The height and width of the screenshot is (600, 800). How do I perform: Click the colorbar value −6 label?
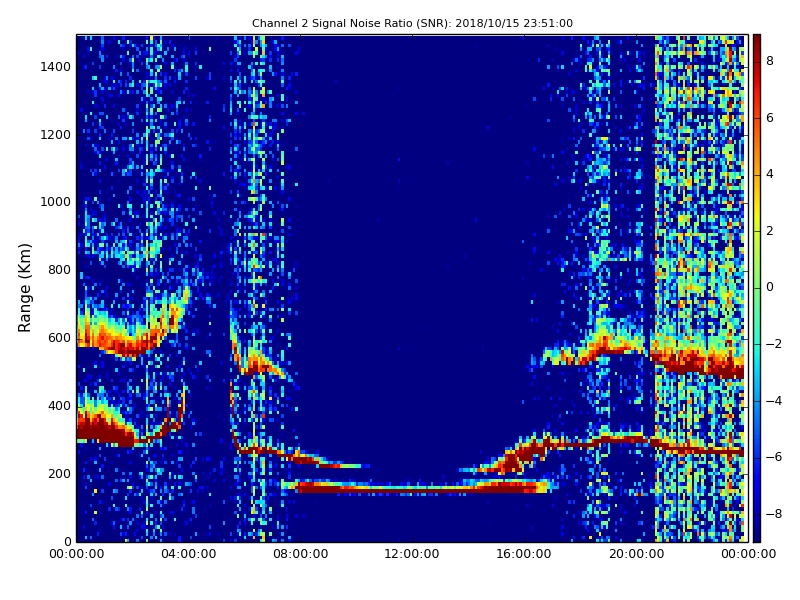(x=774, y=457)
